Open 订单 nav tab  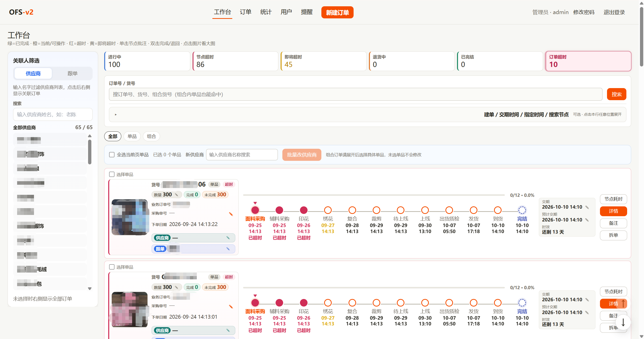click(245, 12)
